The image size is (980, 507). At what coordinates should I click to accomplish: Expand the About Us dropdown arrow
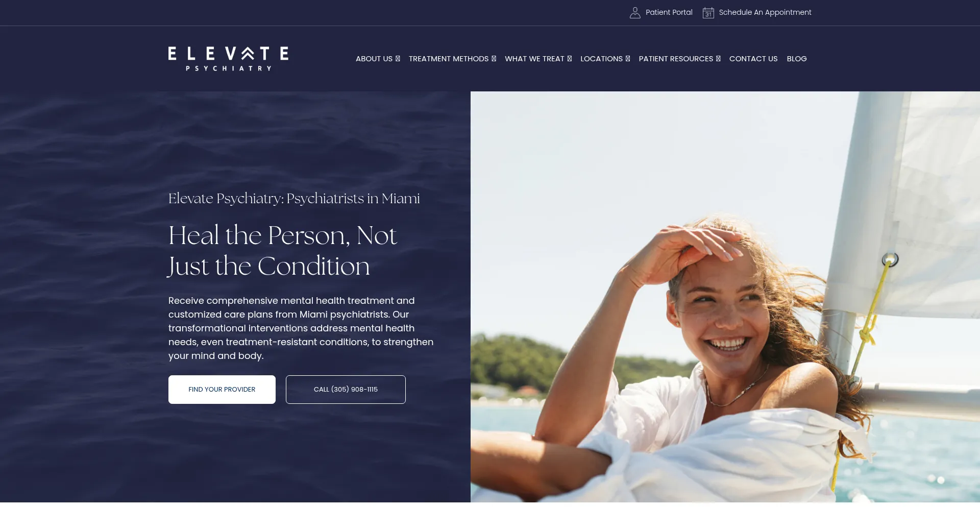pos(398,59)
